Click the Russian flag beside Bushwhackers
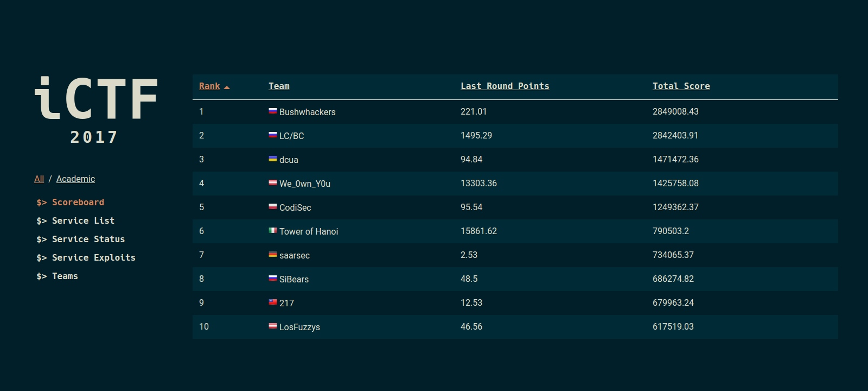Screen dimensions: 868x391 pos(273,111)
